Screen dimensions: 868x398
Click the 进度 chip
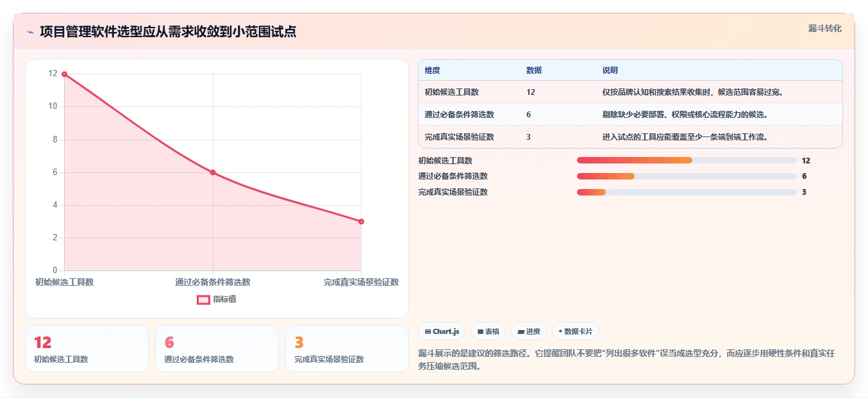[529, 331]
